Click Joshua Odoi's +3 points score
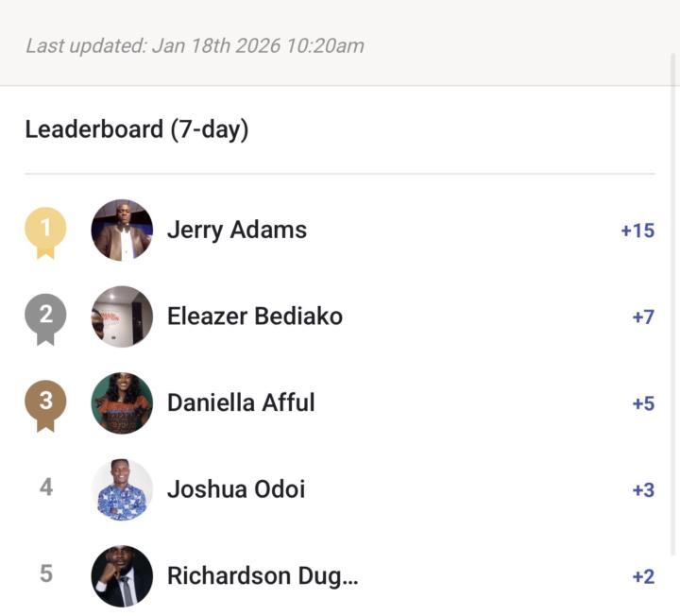This screenshot has height=616, width=680. [x=643, y=490]
